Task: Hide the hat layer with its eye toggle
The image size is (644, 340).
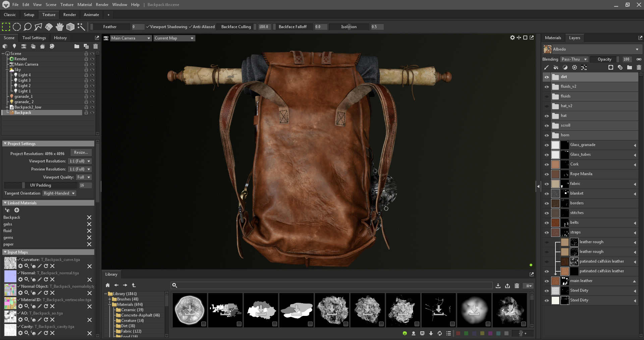Action: coord(546,116)
